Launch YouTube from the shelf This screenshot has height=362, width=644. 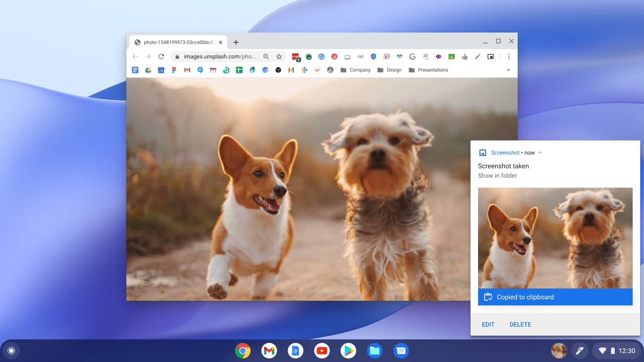[322, 351]
